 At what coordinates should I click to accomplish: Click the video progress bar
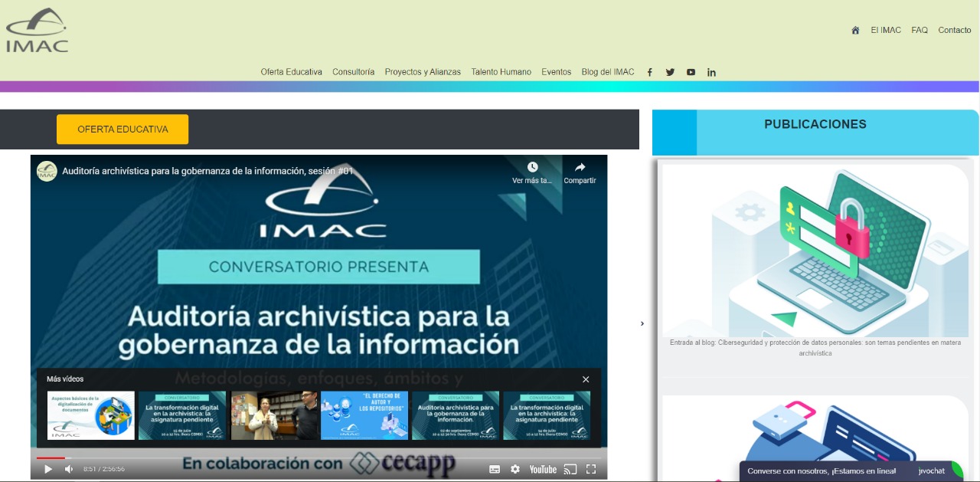(x=318, y=457)
